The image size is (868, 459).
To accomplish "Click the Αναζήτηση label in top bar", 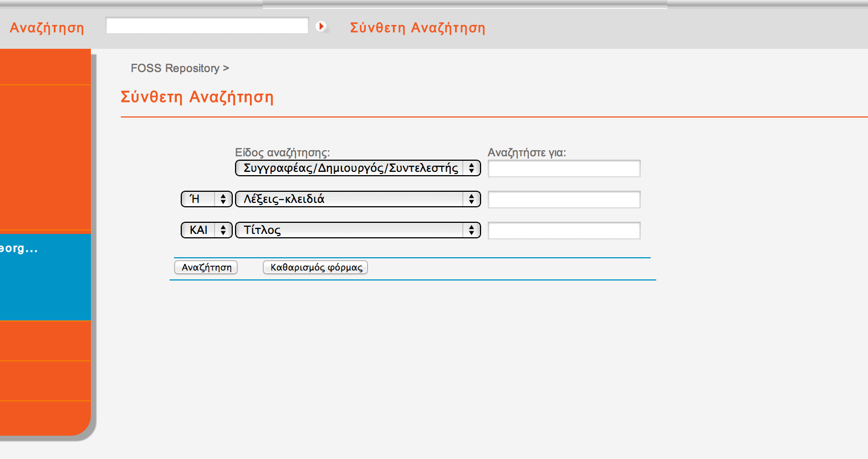I will 47,28.
